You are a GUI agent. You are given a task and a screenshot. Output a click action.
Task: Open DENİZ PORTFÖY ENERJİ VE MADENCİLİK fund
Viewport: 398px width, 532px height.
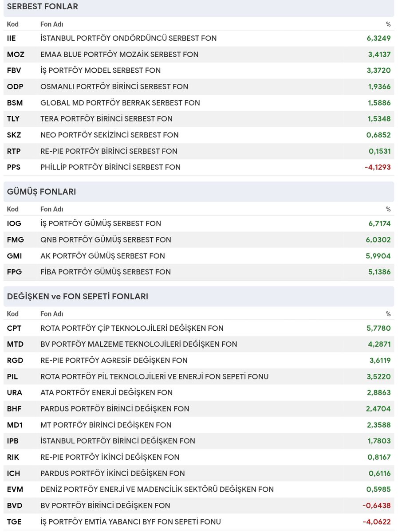157,489
